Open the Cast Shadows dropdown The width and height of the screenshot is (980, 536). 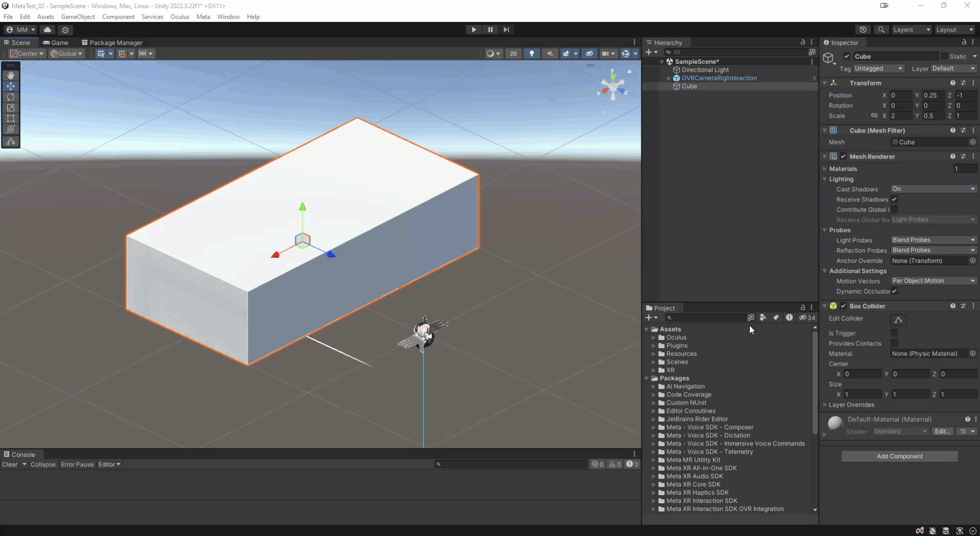[x=933, y=189]
